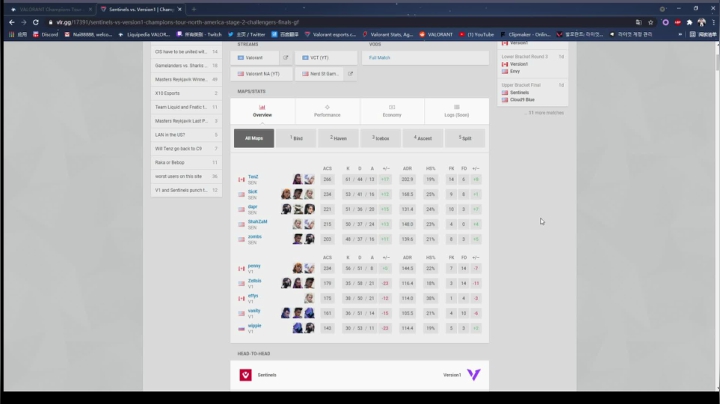Image resolution: width=720 pixels, height=404 pixels.
Task: Open effys player profile
Action: [253, 296]
